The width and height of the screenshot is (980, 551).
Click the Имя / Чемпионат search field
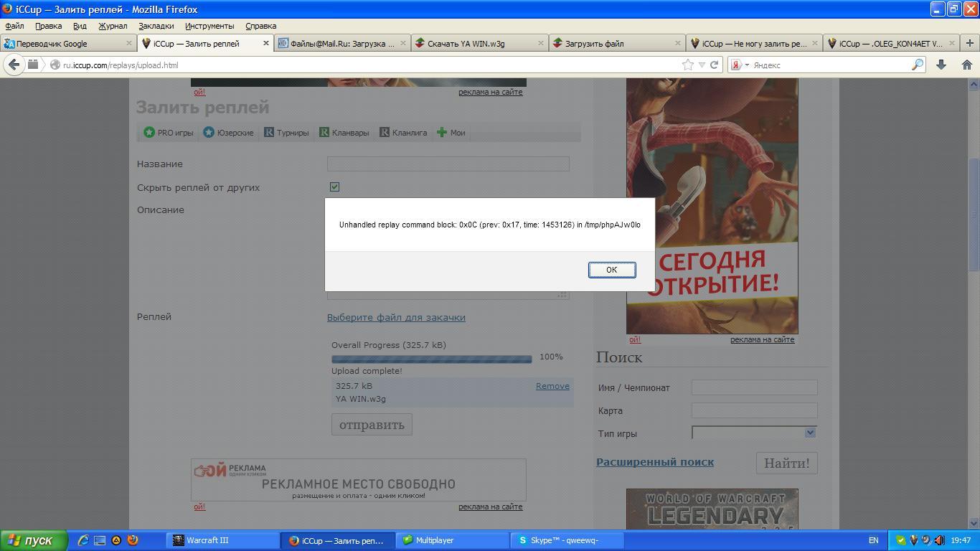click(754, 387)
